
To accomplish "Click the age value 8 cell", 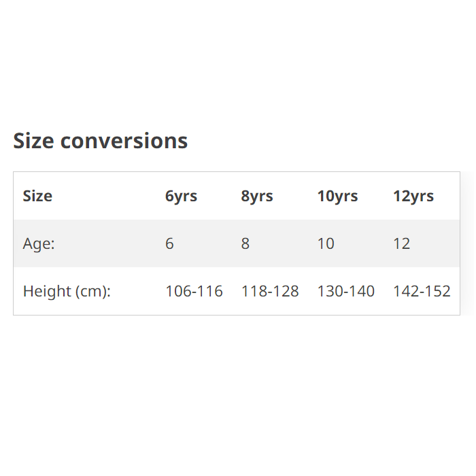I will tap(245, 243).
